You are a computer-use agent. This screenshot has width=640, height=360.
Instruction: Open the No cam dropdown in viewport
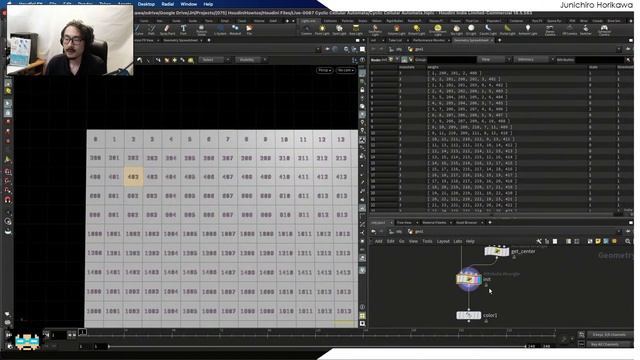pos(345,70)
